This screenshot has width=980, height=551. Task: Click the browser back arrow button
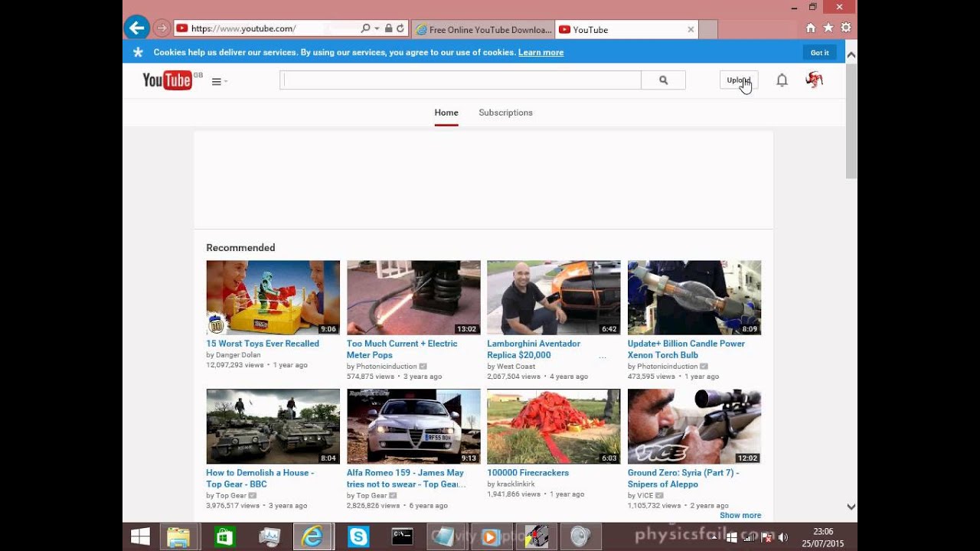(x=137, y=28)
